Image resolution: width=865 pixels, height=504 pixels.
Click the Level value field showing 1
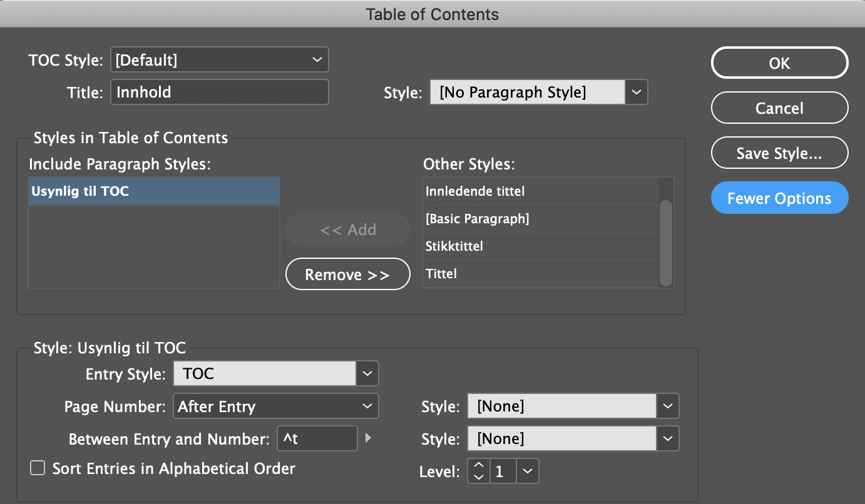(503, 471)
